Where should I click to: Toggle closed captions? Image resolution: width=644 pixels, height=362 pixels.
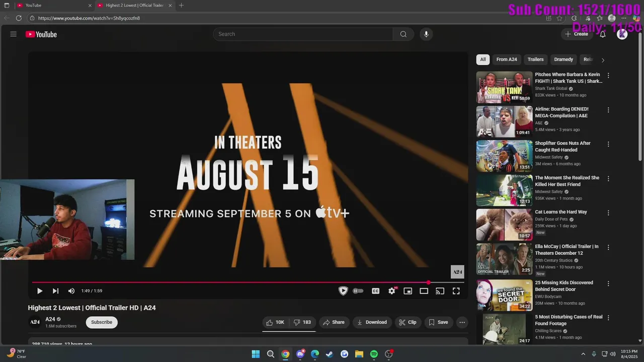[x=375, y=291]
